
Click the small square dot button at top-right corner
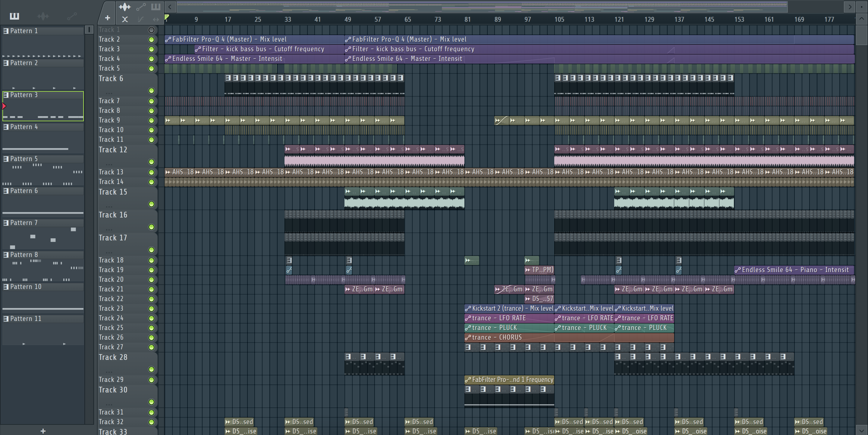pyautogui.click(x=862, y=6)
